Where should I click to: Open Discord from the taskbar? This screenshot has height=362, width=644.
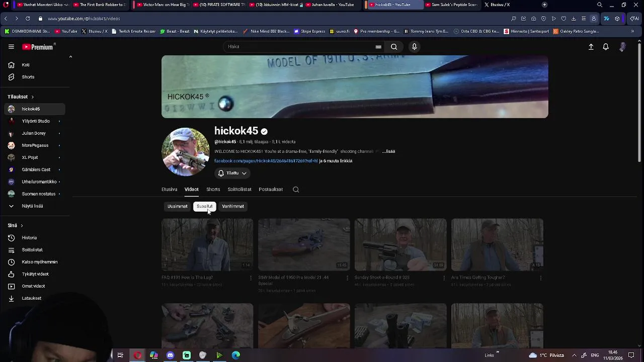click(x=170, y=355)
